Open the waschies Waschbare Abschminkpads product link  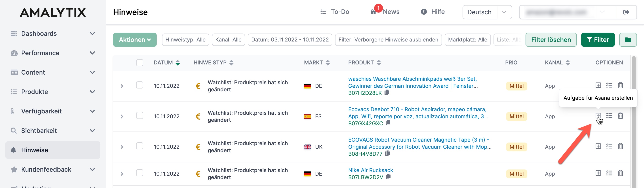(x=413, y=82)
